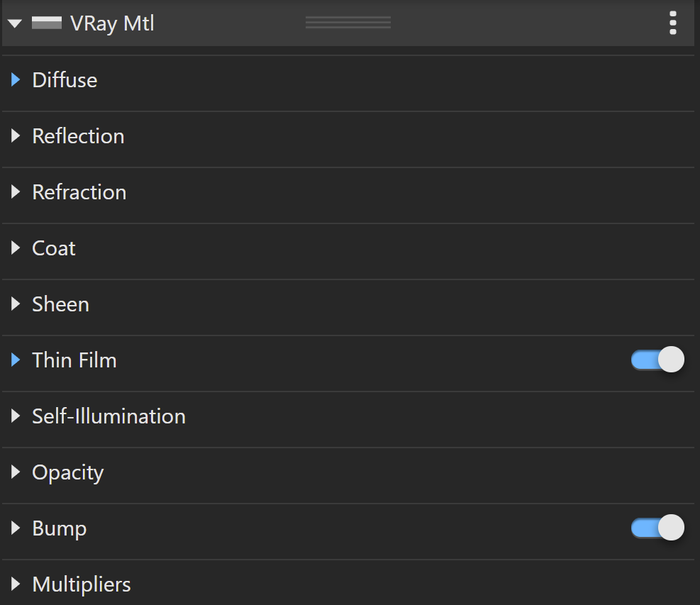Expand the Sheen section arrow
Screen dimensions: 700x605
tap(16, 304)
